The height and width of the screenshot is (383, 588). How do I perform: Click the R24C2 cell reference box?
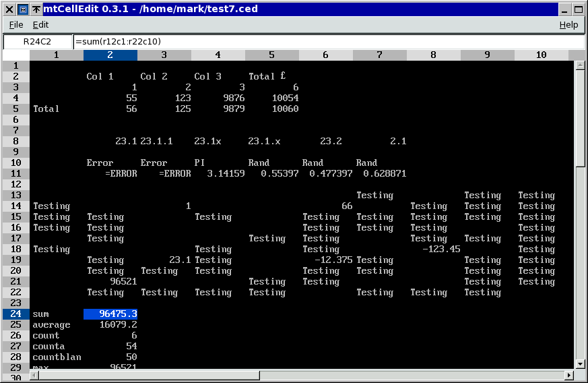pyautogui.click(x=37, y=42)
